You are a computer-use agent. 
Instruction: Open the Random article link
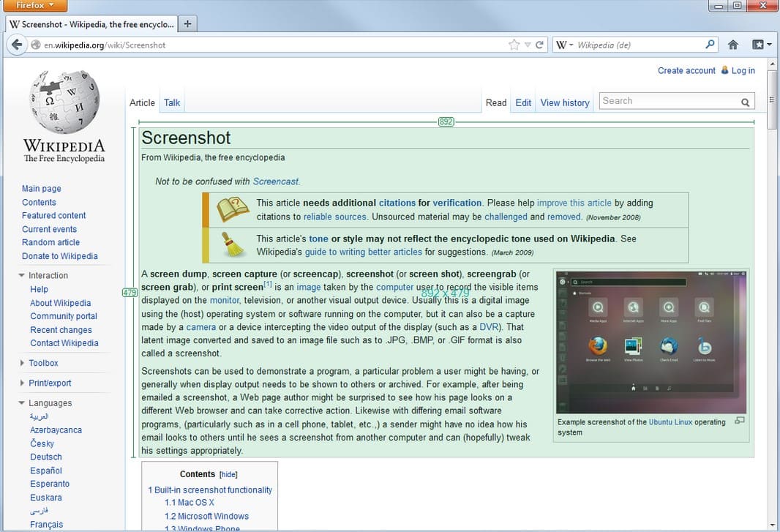tap(50, 242)
